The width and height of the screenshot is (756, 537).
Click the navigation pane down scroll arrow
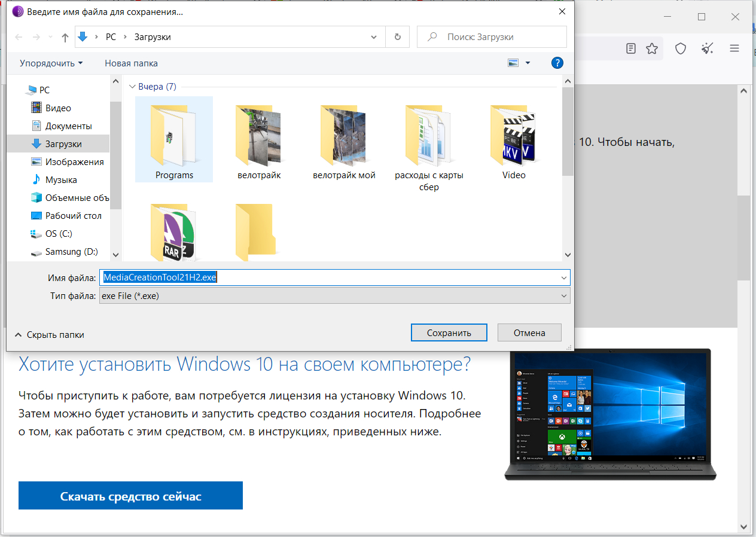tap(115, 255)
